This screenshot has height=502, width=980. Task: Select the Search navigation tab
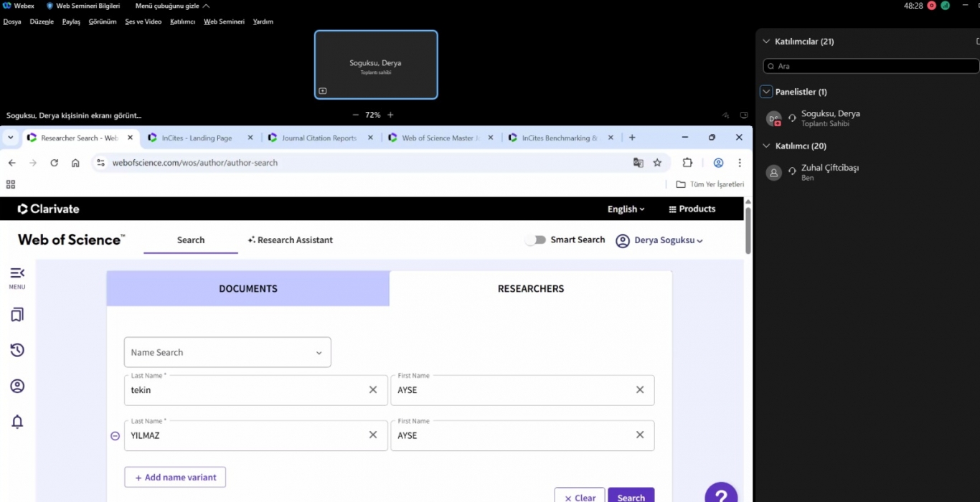coord(191,240)
